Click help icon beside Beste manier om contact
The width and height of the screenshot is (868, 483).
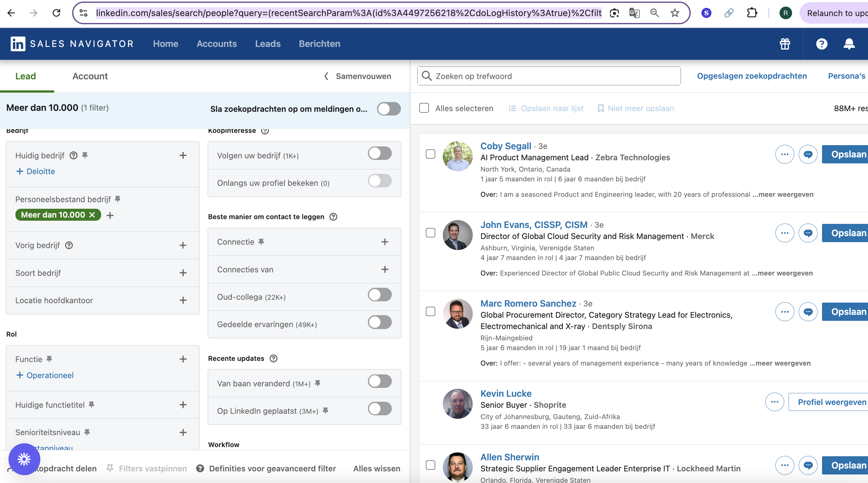[333, 217]
